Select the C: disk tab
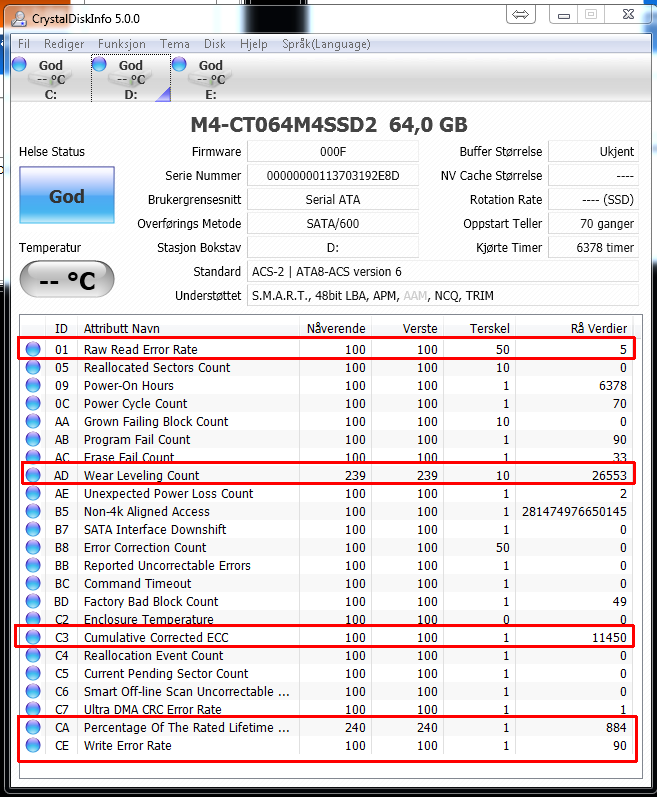 point(50,79)
